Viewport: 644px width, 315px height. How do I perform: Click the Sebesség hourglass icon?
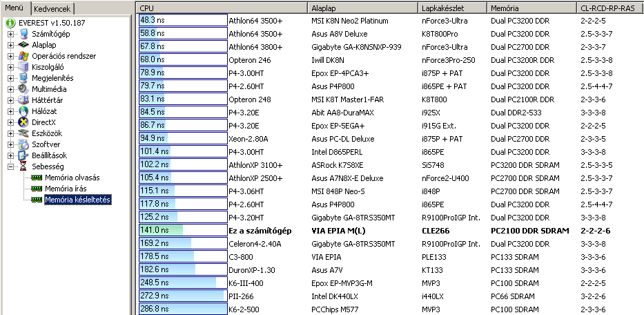[x=23, y=167]
